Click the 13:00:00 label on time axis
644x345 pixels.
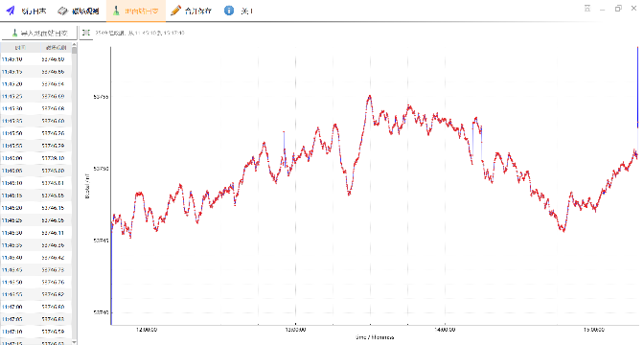coord(295,330)
